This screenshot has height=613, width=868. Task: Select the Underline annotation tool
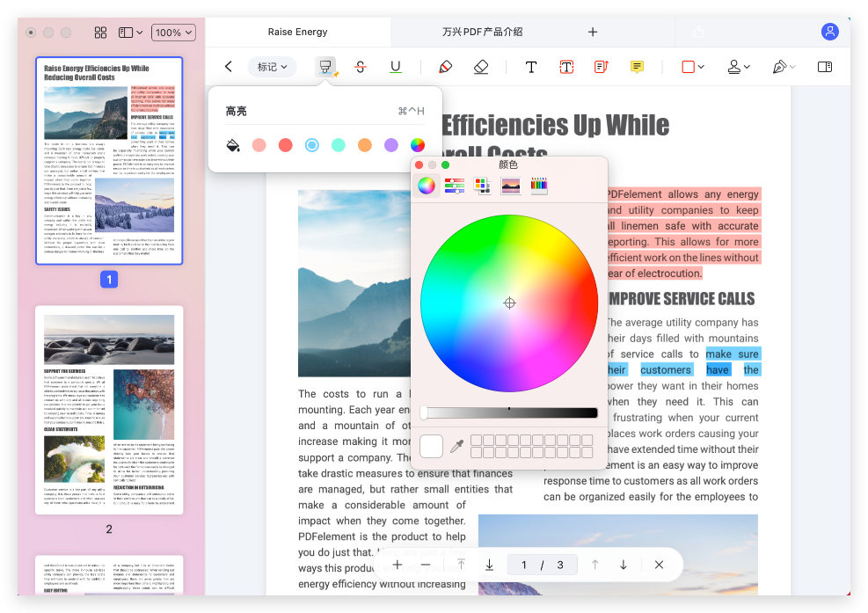(x=395, y=66)
